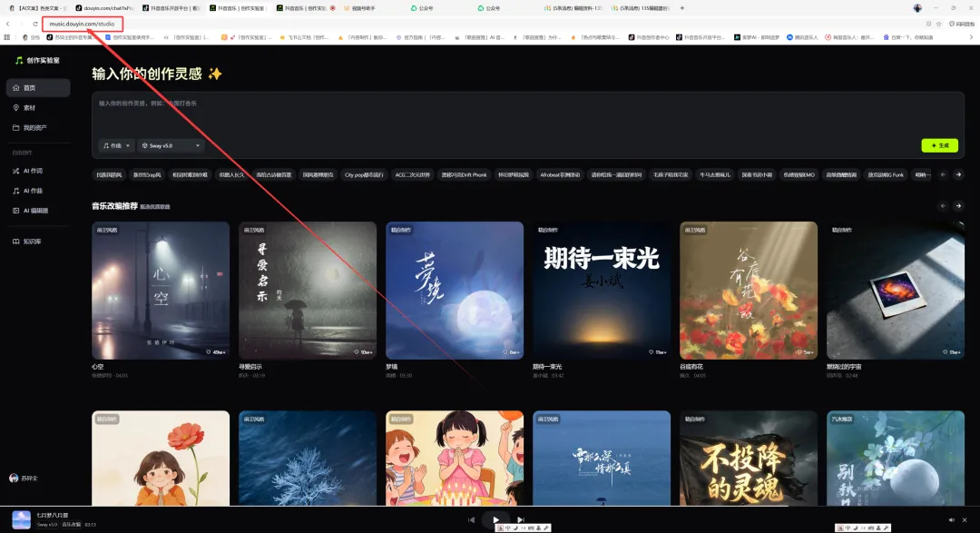Click the green 生成 generate button

939,146
